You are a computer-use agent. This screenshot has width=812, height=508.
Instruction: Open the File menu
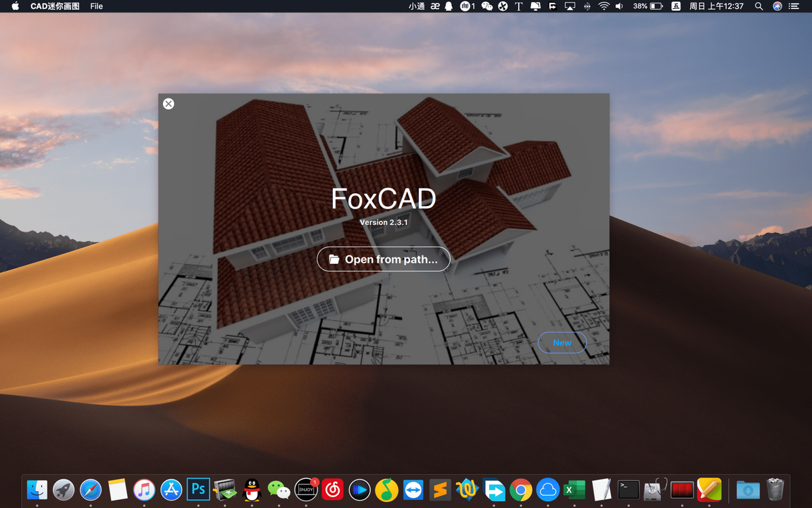(x=97, y=6)
